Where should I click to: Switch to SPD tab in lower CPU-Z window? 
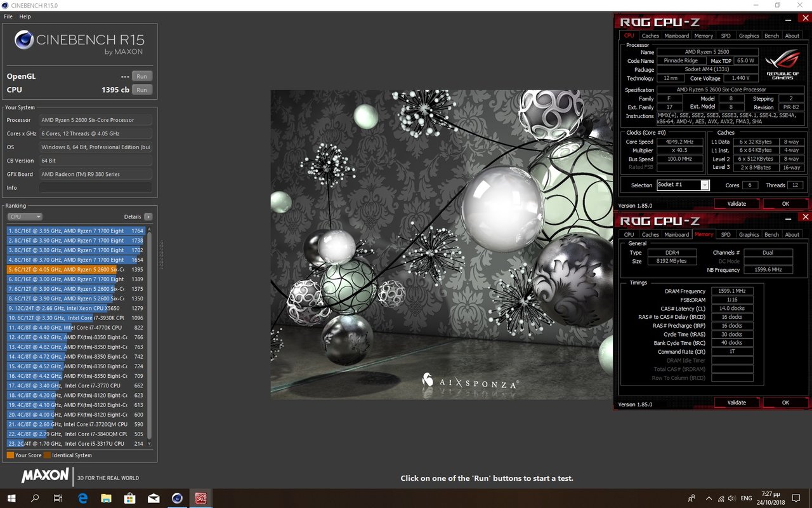tap(726, 235)
